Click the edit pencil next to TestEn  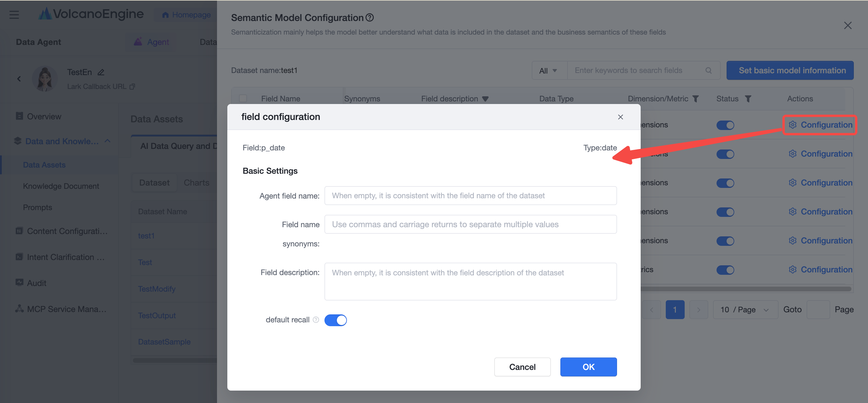click(x=101, y=72)
